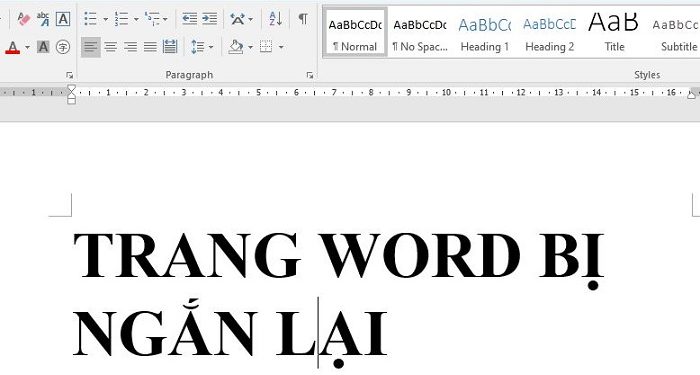
Task: Toggle character shading on the text
Action: click(x=43, y=47)
